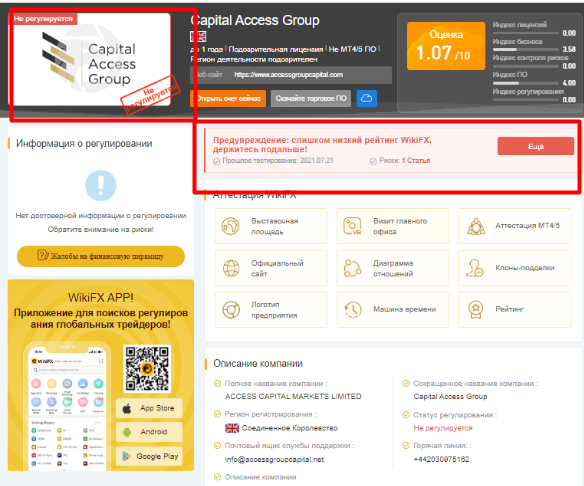Image resolution: width=584 pixels, height=486 pixels.
Task: Open the App Store download button
Action: tap(149, 409)
